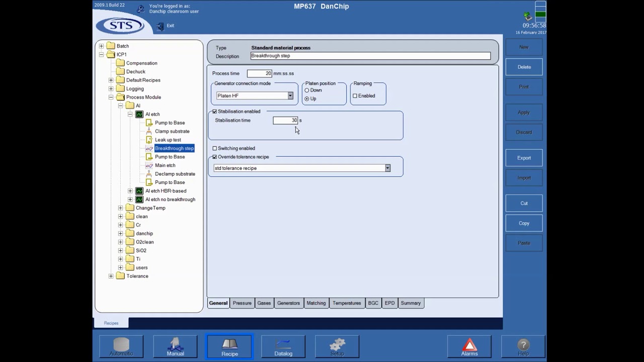The width and height of the screenshot is (644, 362).
Task: Click the Batch folder icon
Action: click(111, 46)
